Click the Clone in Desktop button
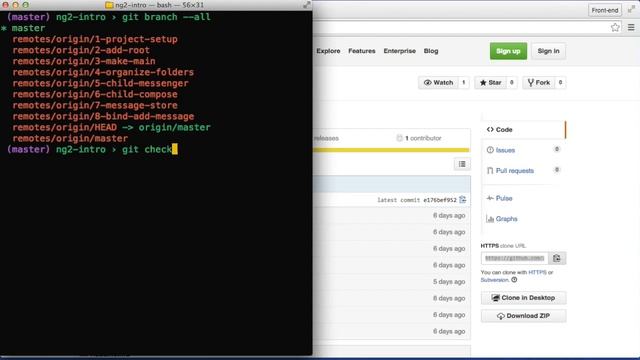Screen dimensions: 640x360 pos(524,298)
